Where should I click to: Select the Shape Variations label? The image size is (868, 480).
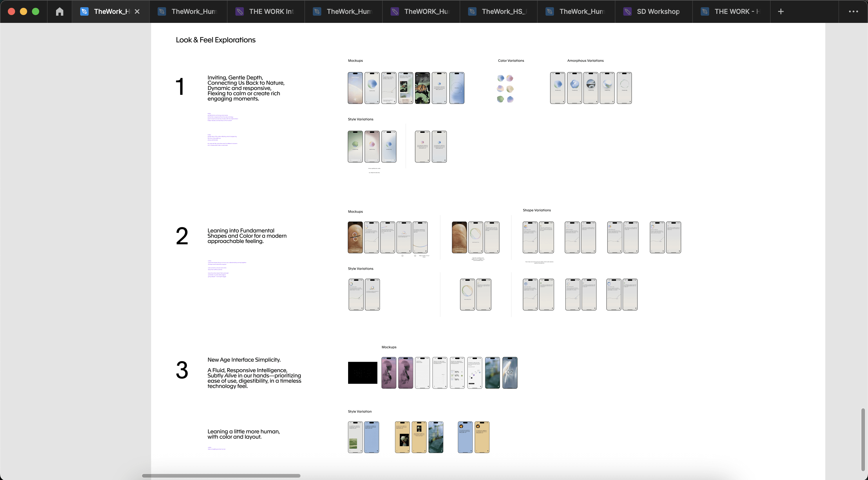pyautogui.click(x=536, y=210)
